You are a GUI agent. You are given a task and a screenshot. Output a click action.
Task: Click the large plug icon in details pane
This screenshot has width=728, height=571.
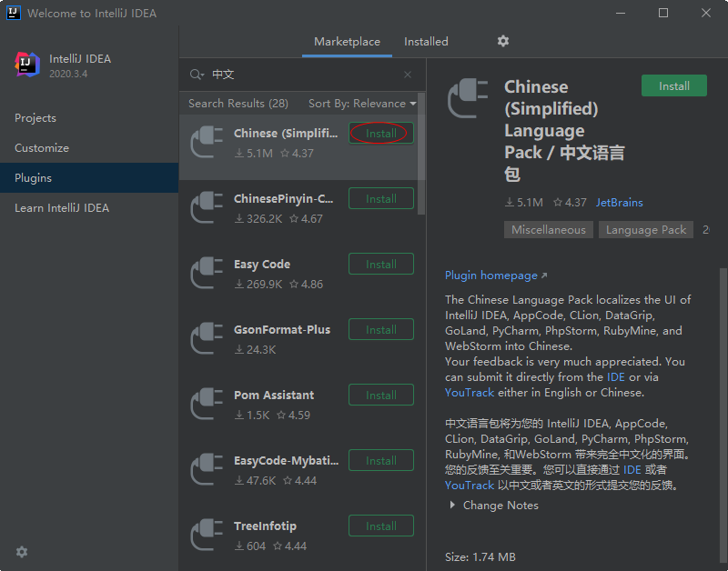point(468,98)
